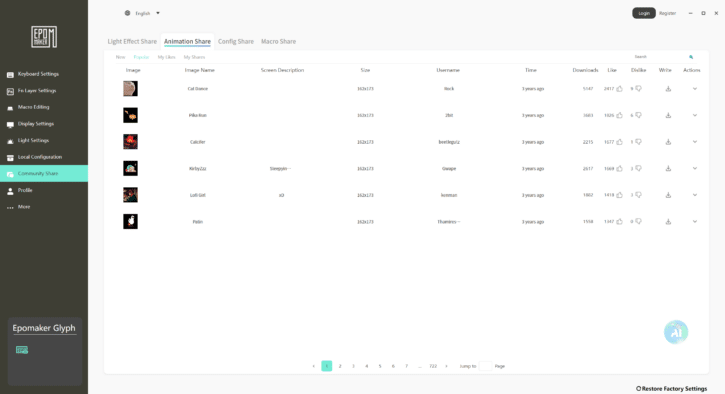Thumbs up the last animation row

coord(619,222)
